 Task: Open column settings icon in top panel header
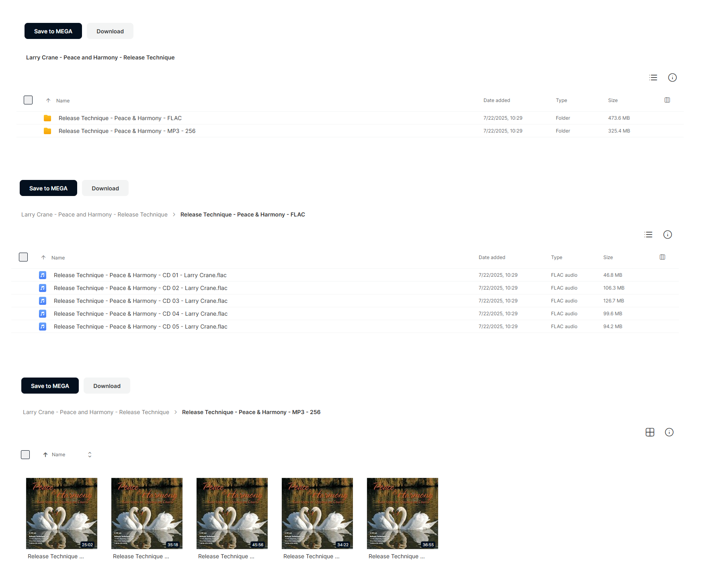click(x=667, y=100)
